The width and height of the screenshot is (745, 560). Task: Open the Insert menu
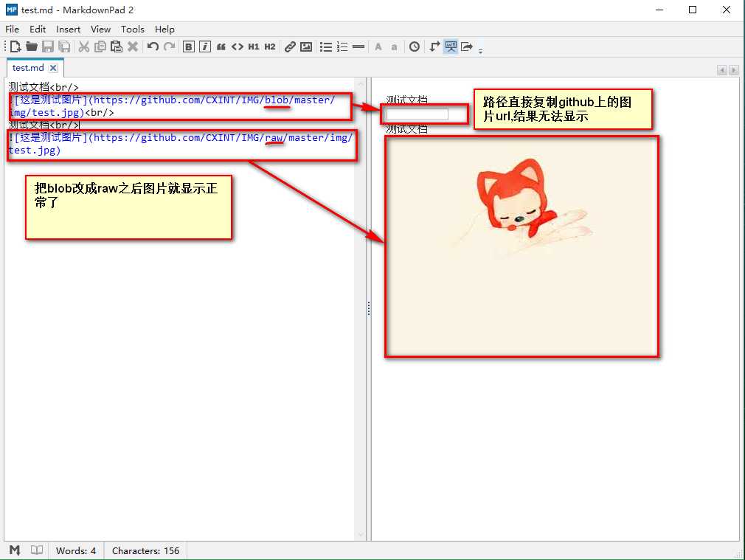click(x=69, y=29)
